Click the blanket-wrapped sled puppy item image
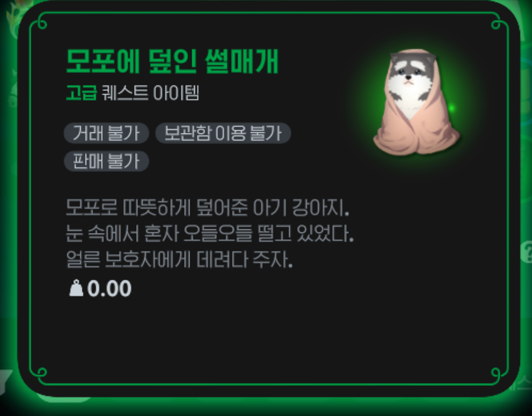This screenshot has width=532, height=416. click(x=416, y=102)
